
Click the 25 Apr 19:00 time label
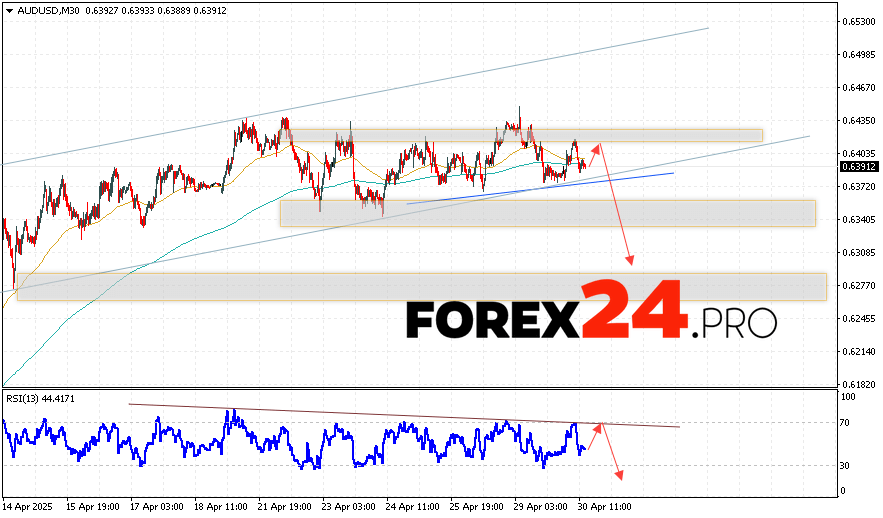477,507
